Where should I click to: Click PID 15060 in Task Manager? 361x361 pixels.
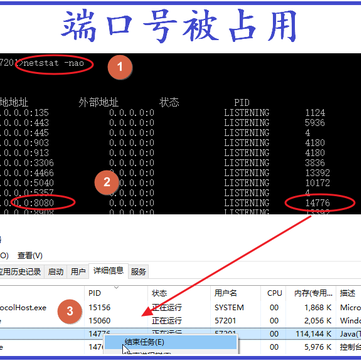click(x=99, y=321)
